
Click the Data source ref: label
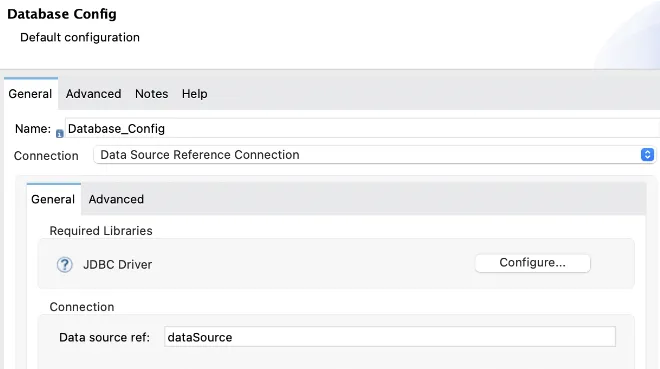(104, 337)
